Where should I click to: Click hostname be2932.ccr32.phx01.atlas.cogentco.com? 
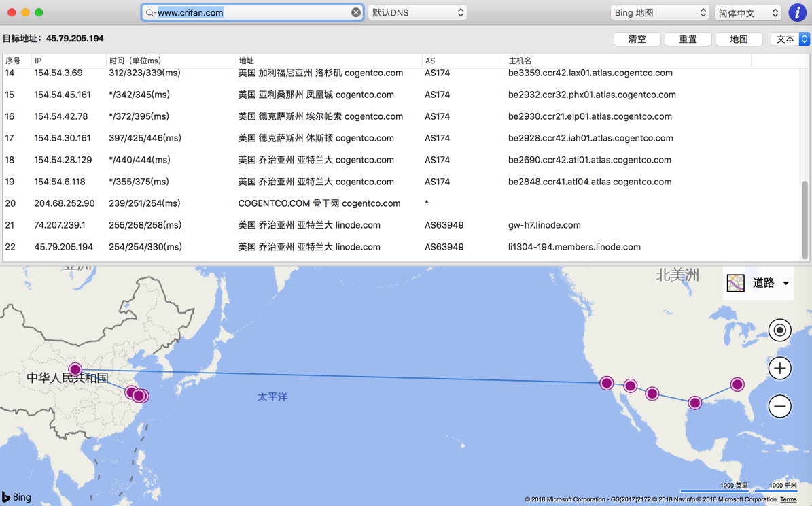pyautogui.click(x=592, y=95)
